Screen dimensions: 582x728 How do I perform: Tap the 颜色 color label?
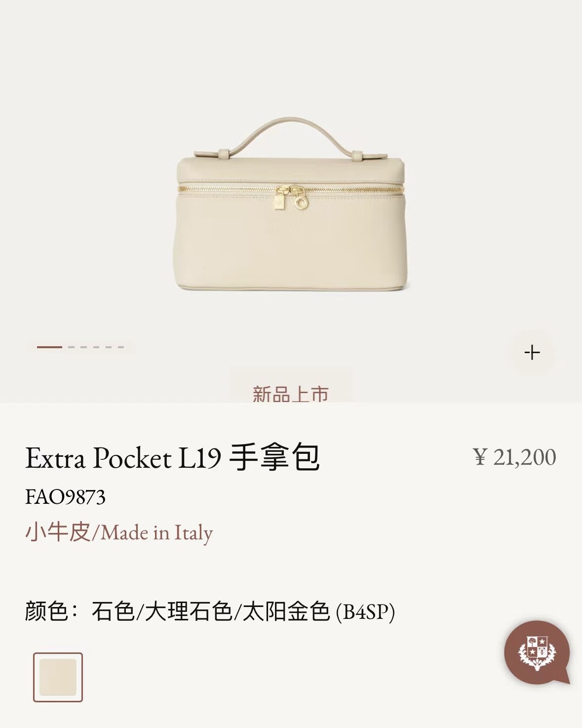click(46, 611)
